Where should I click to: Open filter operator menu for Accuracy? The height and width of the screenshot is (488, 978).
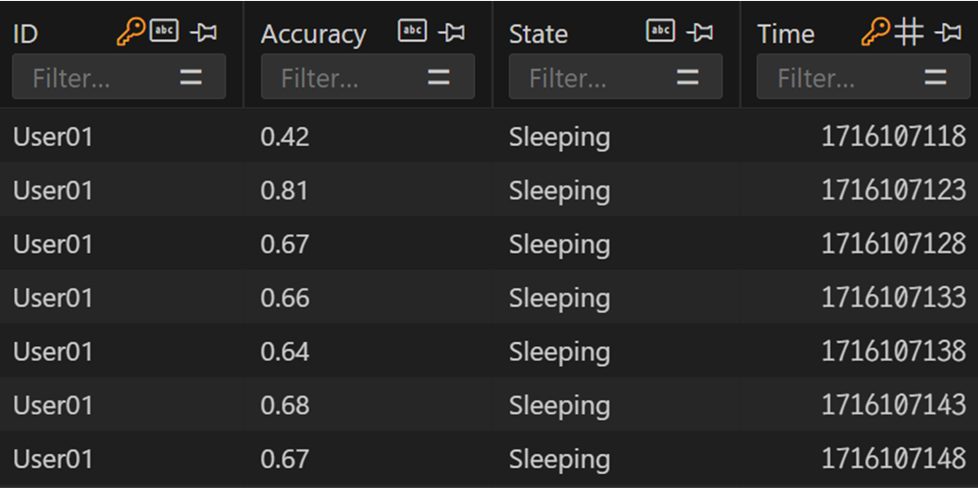tap(439, 77)
